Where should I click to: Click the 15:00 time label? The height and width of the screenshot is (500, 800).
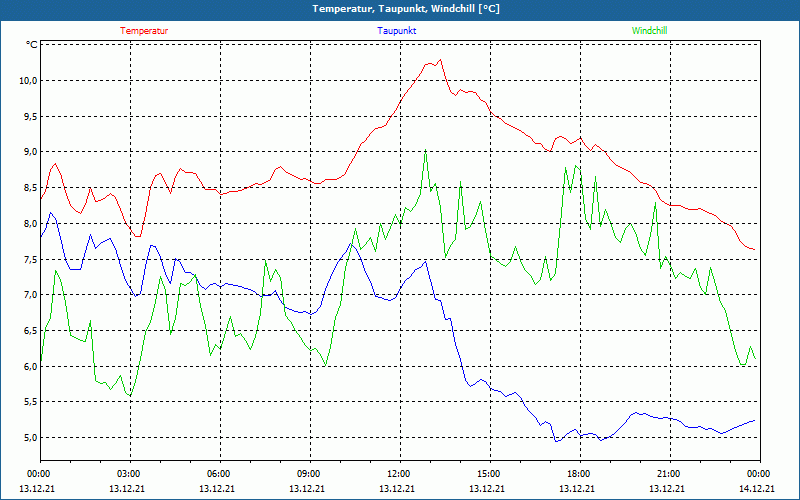(x=490, y=473)
